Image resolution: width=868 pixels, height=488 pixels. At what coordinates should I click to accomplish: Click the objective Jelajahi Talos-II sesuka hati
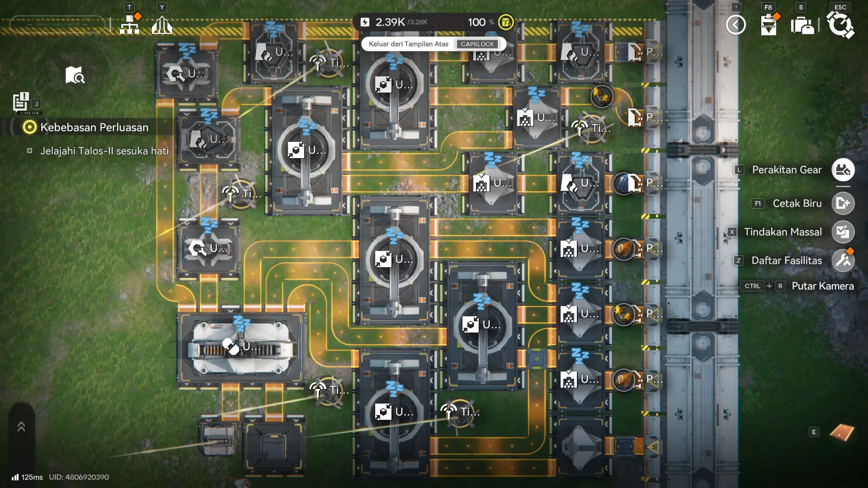[104, 150]
